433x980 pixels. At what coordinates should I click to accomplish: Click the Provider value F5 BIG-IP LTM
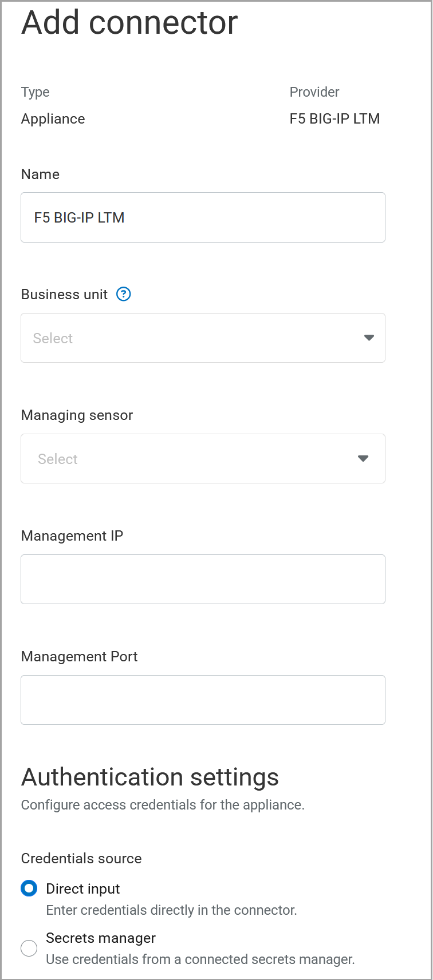pos(334,118)
